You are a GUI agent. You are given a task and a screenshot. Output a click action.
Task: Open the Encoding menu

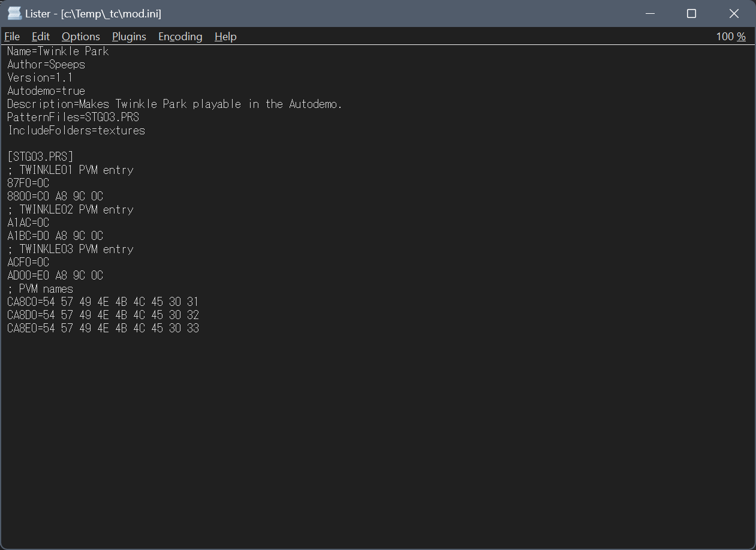point(180,37)
